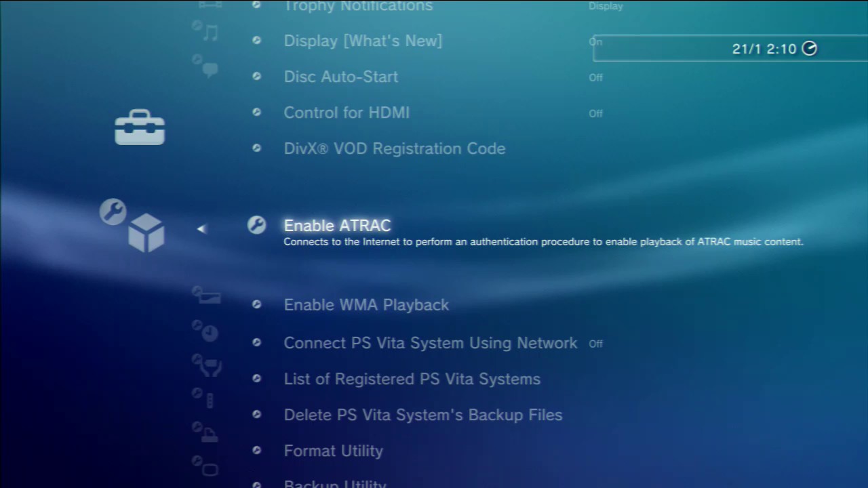This screenshot has height=488, width=868.
Task: Select Connect PS Vita System Using Network
Action: tap(431, 343)
